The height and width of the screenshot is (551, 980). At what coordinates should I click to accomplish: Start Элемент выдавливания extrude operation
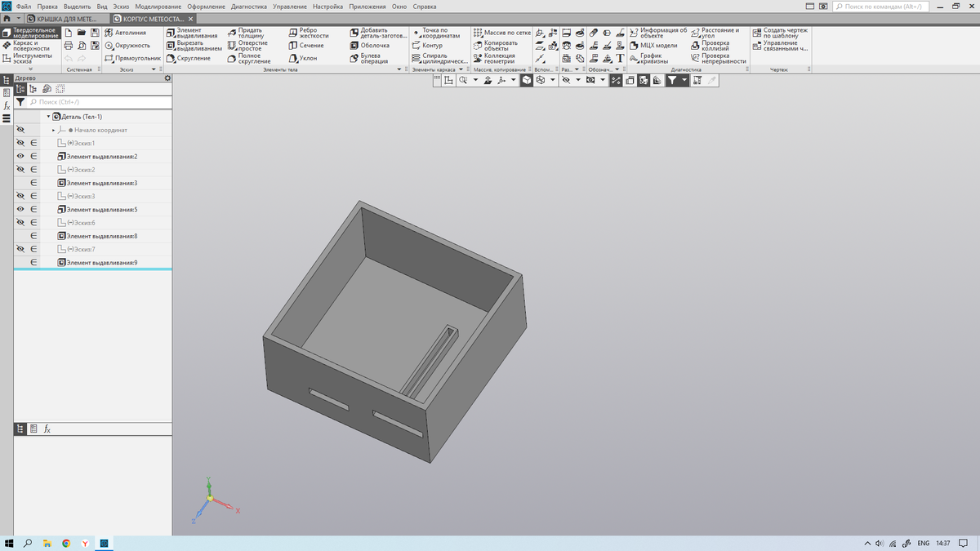point(192,33)
